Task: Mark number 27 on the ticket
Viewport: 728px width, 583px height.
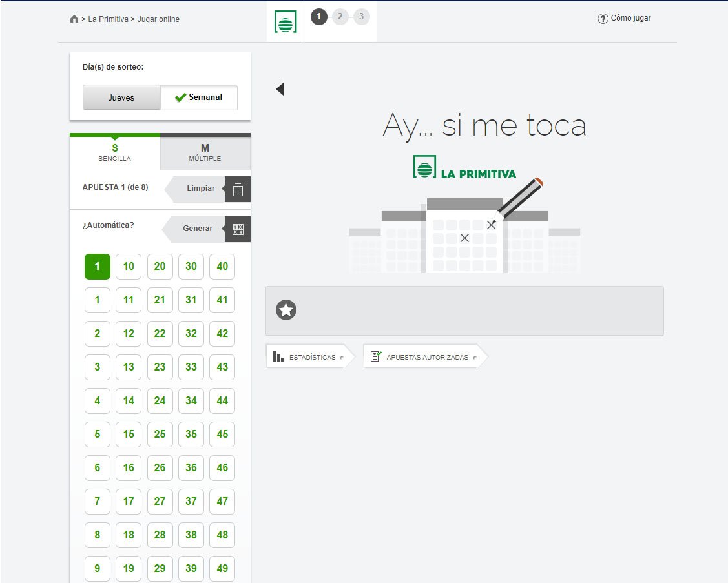Action: tap(160, 501)
